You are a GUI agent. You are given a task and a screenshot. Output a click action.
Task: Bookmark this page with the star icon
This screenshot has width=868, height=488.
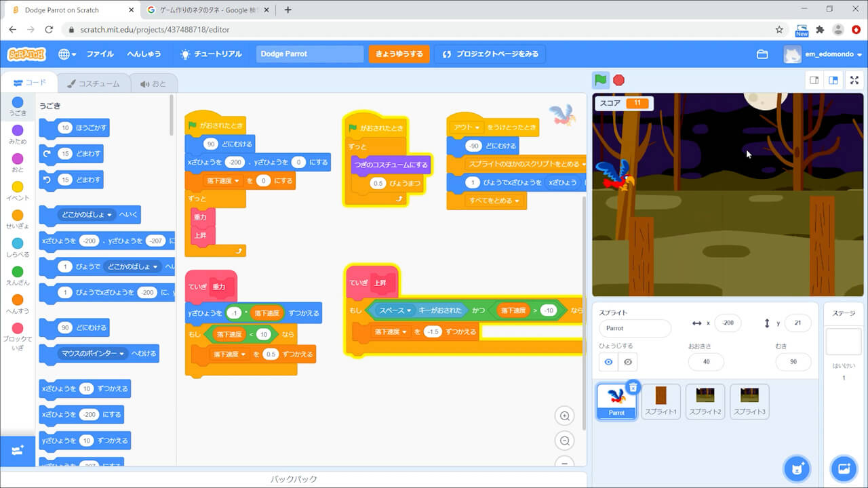(x=779, y=30)
